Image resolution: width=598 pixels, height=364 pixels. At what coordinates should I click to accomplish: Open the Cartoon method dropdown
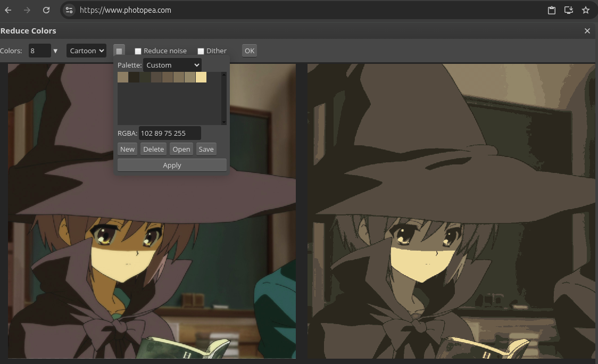(x=87, y=51)
